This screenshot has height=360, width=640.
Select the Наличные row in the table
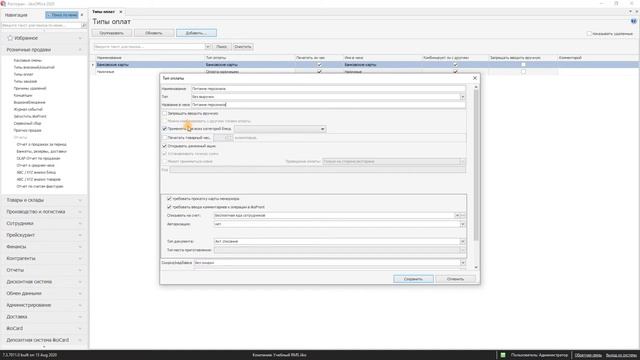pos(327,72)
